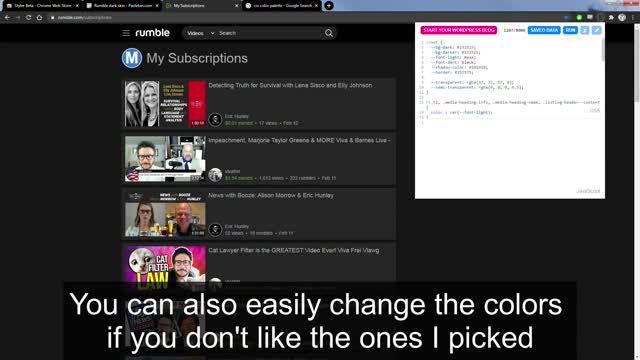Screen dimensions: 640x360
Task: Open the Chrome profile avatar
Action: tap(622, 18)
